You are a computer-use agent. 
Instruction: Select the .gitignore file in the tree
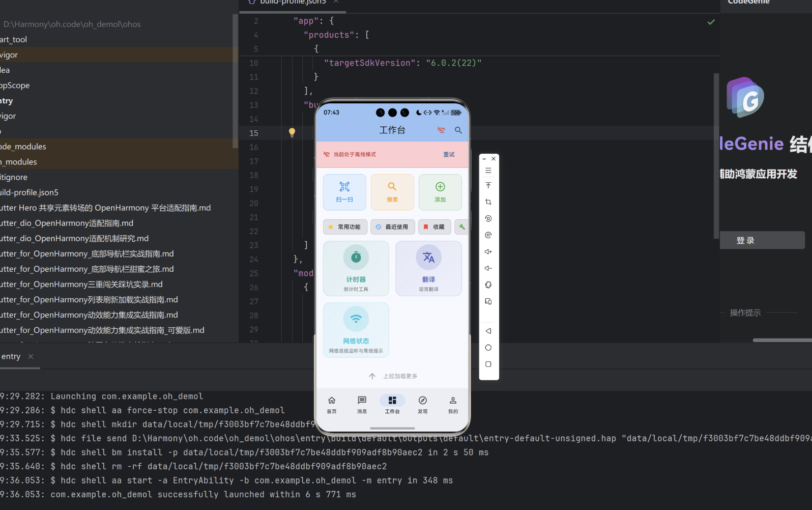point(14,177)
